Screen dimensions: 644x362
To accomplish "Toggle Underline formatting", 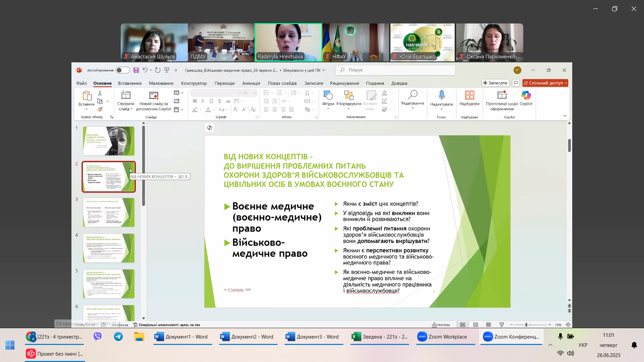I will pyautogui.click(x=211, y=101).
